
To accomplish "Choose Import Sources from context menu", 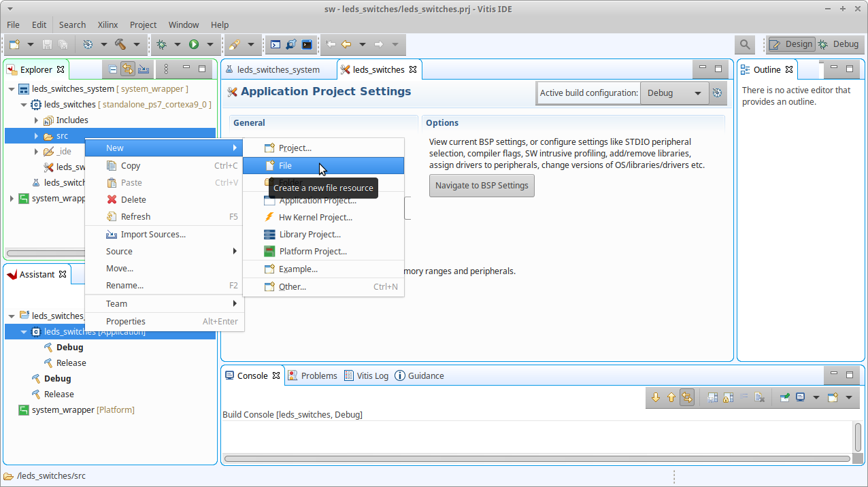I will [153, 234].
